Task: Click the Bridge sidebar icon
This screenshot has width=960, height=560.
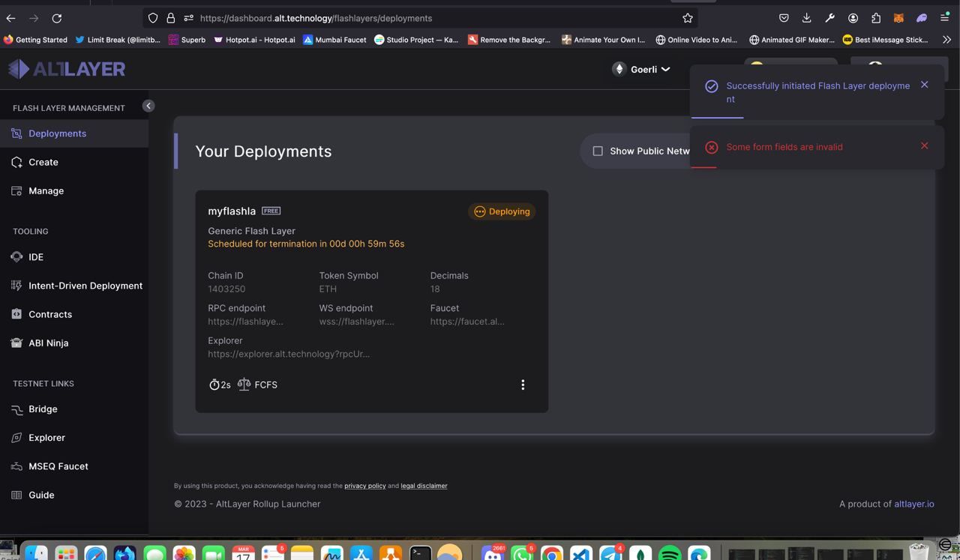Action: [16, 409]
